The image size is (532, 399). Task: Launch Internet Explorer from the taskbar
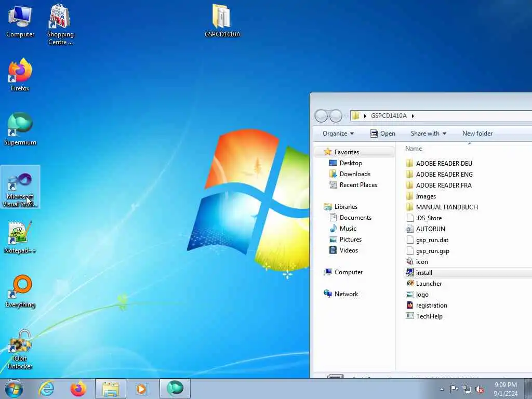click(x=46, y=389)
